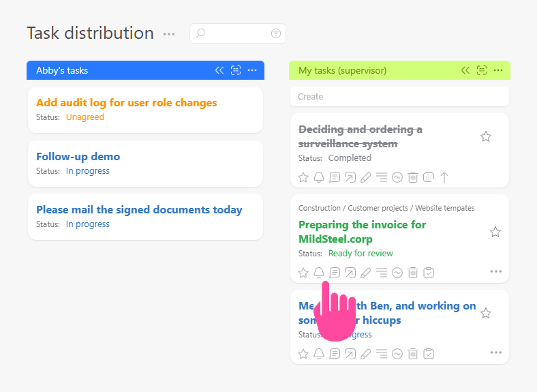
Task: Open Add audit log for user role changes
Action: (x=126, y=103)
